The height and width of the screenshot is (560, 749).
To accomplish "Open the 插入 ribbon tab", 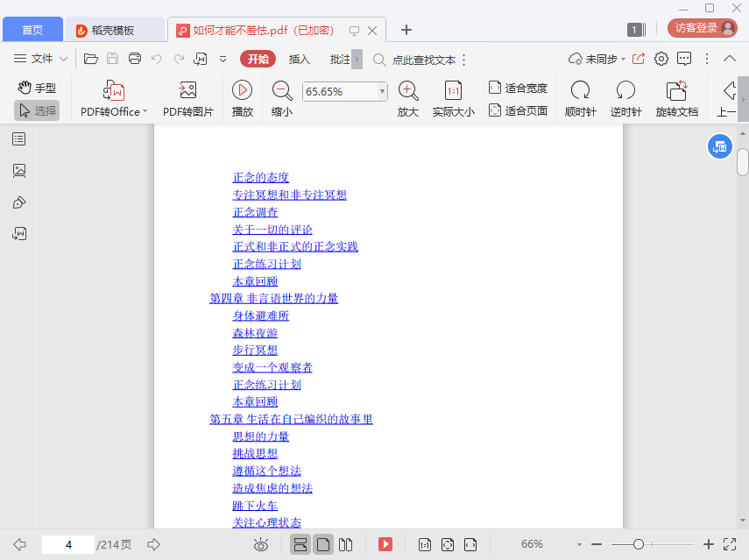I will coord(300,59).
